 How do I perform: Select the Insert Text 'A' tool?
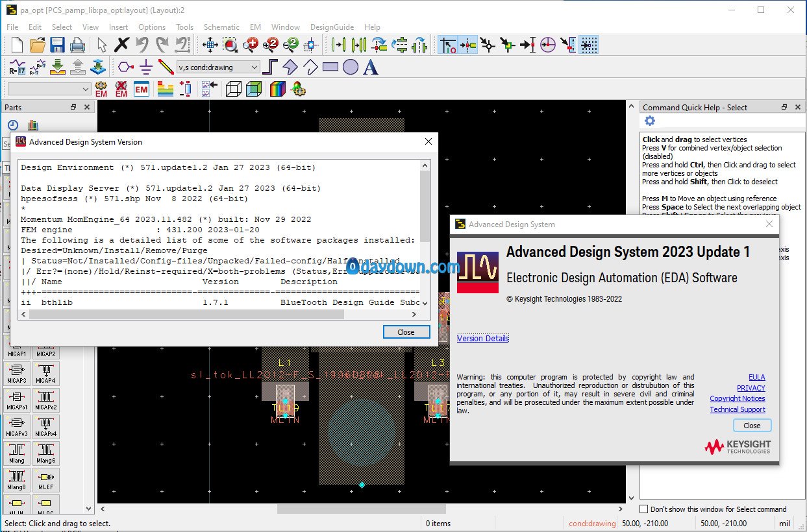(371, 67)
